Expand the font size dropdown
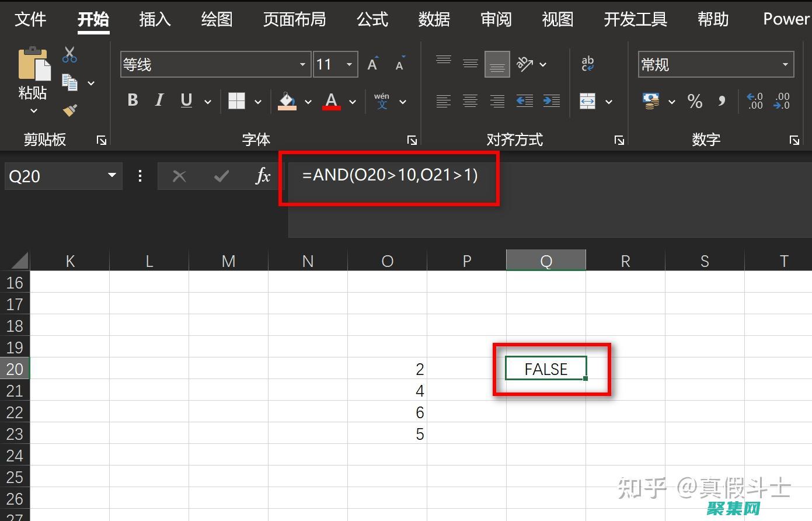812x521 pixels. tap(349, 64)
